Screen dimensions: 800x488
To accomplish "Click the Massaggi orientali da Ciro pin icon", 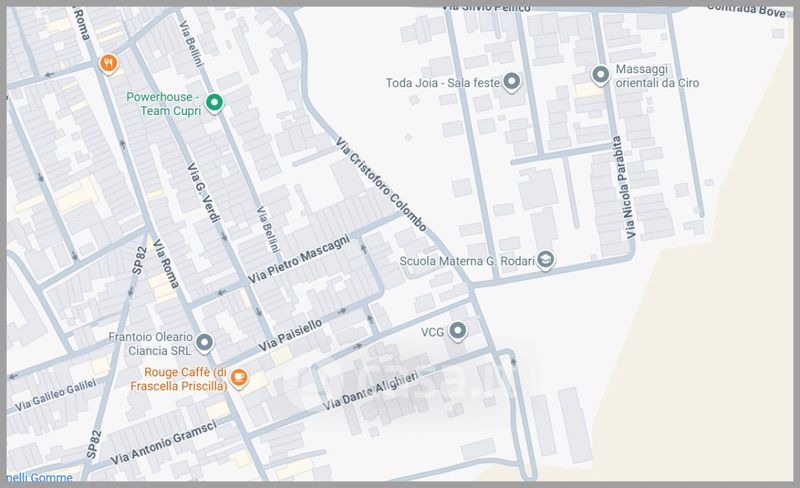I will click(x=600, y=74).
